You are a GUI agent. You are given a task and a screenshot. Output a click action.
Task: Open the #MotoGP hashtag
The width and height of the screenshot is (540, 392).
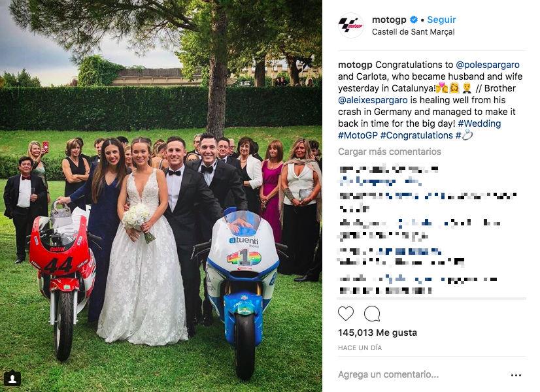(358, 136)
